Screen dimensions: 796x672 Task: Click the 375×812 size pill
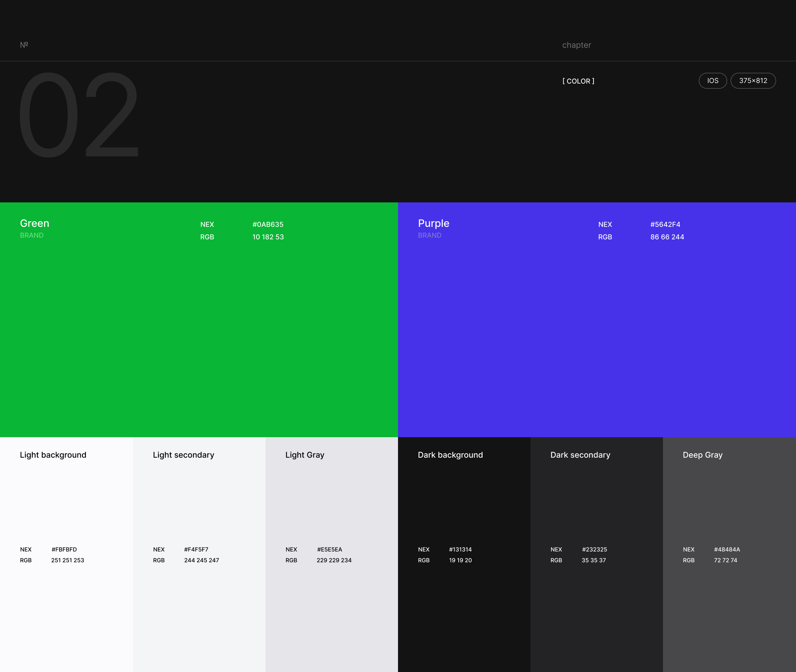(x=753, y=81)
